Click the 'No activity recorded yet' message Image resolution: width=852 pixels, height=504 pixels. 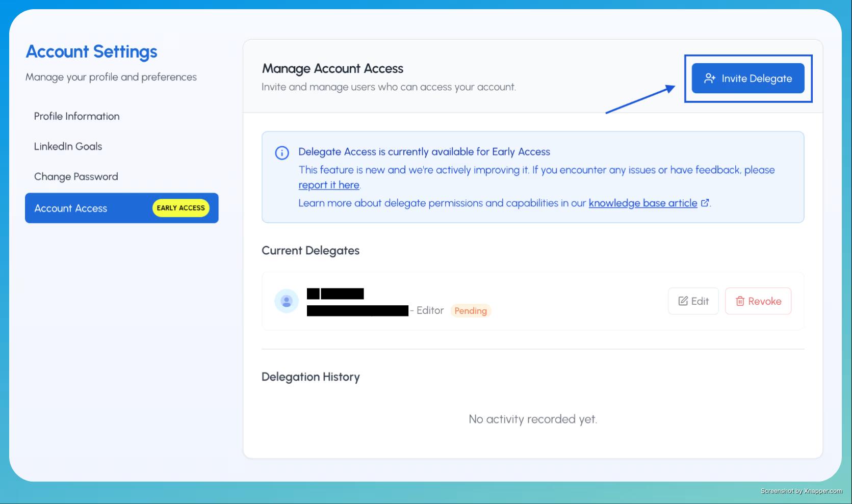[x=532, y=419]
